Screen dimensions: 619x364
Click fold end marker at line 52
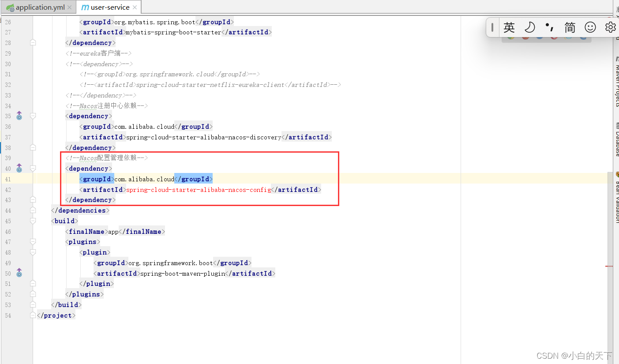coord(33,294)
